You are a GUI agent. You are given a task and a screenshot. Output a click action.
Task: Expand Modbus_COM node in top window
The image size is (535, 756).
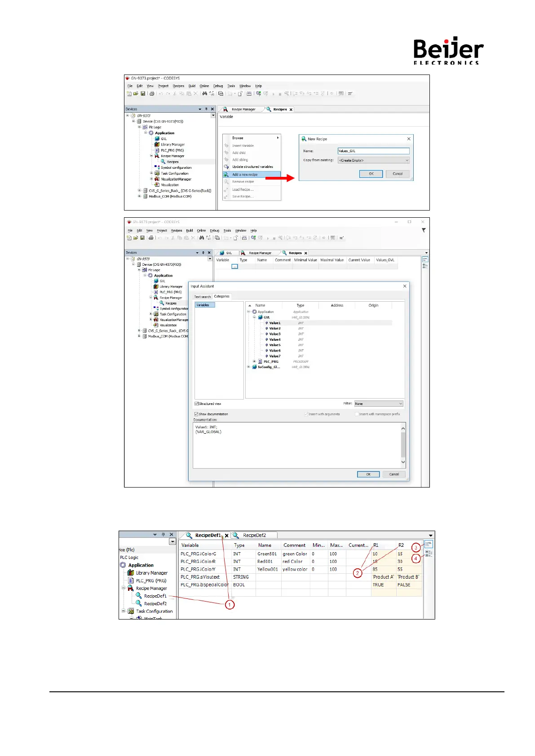tap(139, 196)
